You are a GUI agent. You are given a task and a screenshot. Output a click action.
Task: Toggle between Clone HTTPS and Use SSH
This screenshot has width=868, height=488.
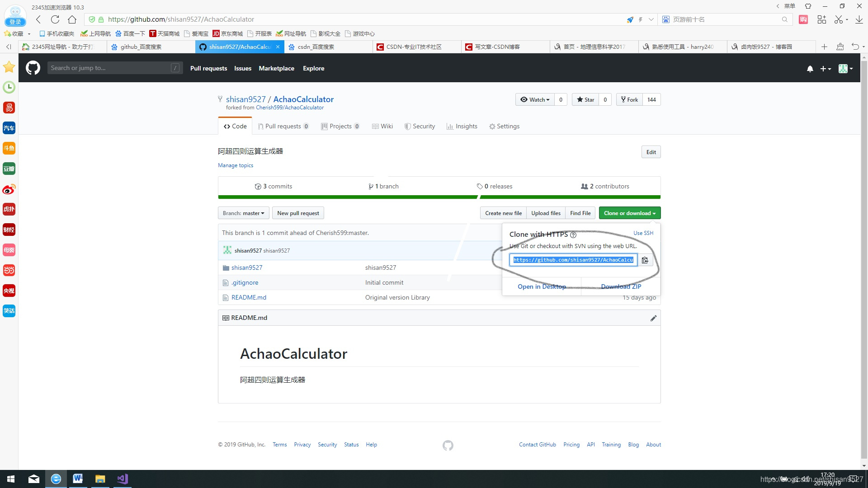[x=643, y=233]
